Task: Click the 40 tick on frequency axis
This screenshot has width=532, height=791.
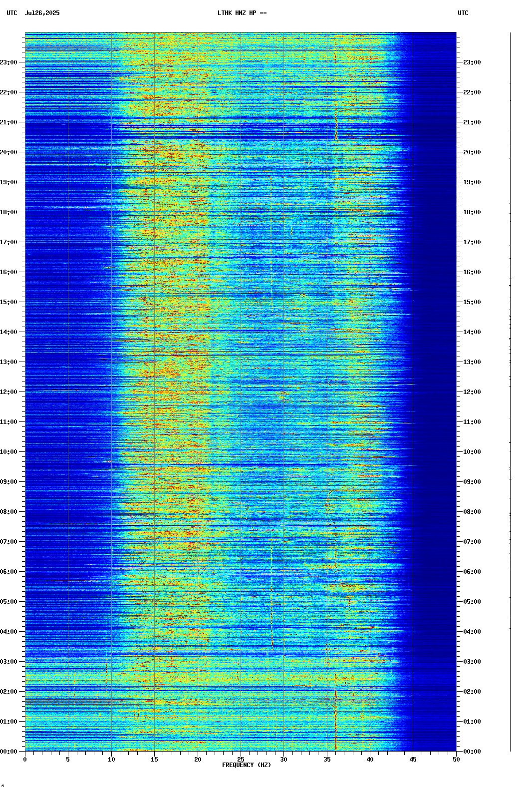Action: (370, 760)
